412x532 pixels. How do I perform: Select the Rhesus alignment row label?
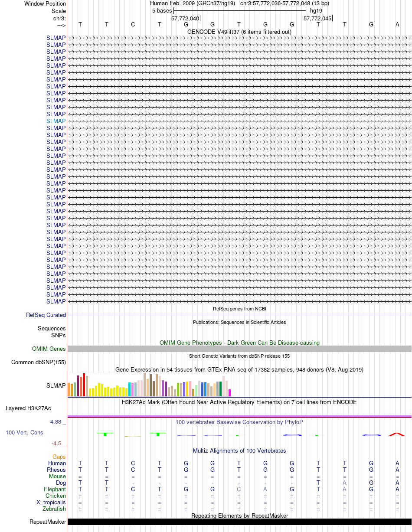[x=56, y=470]
